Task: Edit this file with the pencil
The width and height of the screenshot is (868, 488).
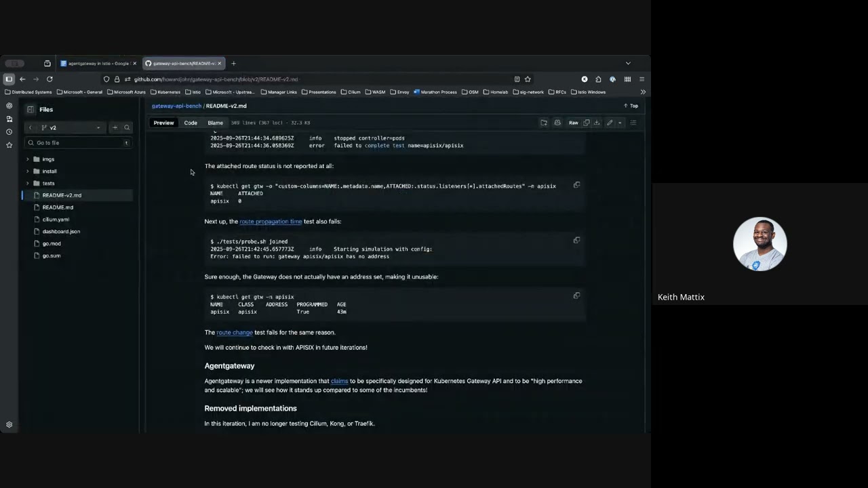Action: tap(610, 123)
